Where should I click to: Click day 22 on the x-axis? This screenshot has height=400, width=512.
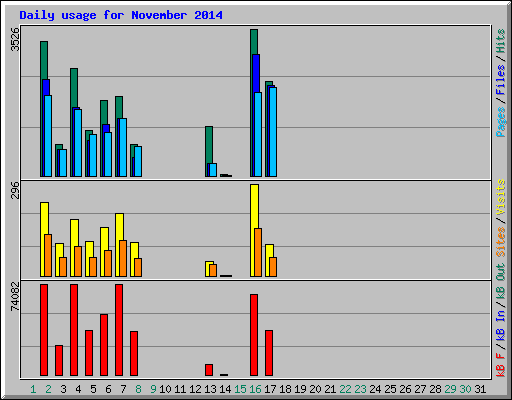click(345, 389)
